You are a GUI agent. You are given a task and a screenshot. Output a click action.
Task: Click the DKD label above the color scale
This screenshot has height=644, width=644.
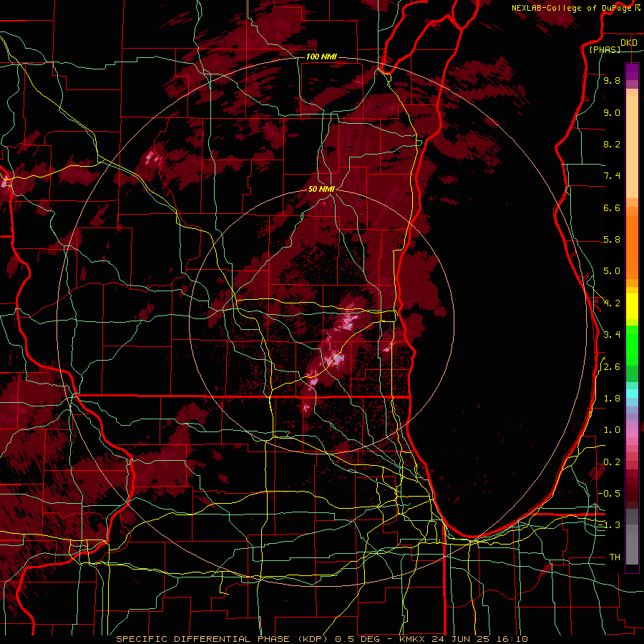point(629,43)
